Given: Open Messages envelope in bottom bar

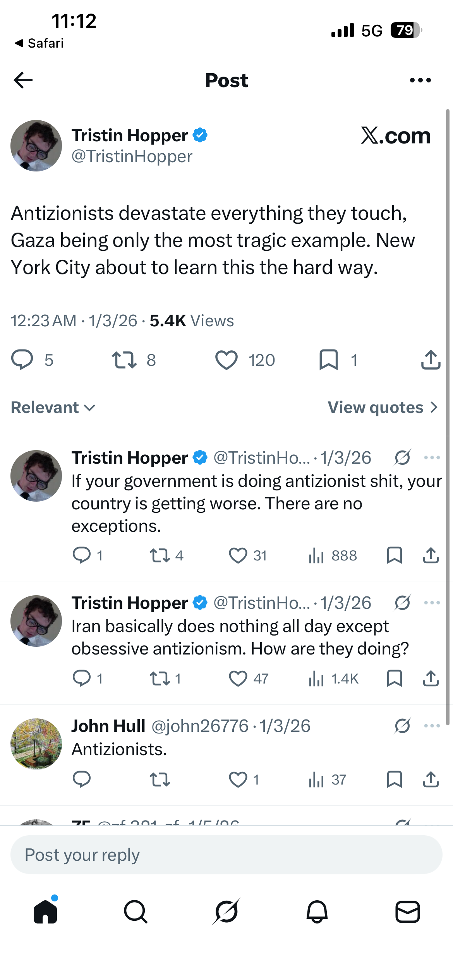Looking at the screenshot, I should pyautogui.click(x=407, y=911).
